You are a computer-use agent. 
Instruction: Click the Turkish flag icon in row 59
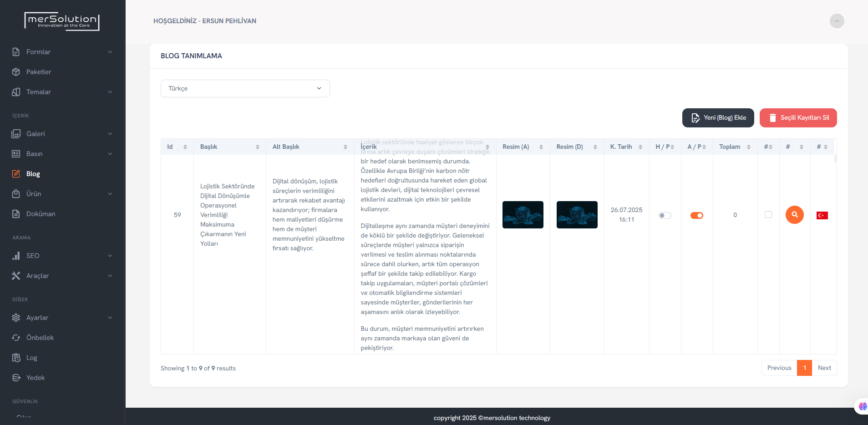[822, 215]
